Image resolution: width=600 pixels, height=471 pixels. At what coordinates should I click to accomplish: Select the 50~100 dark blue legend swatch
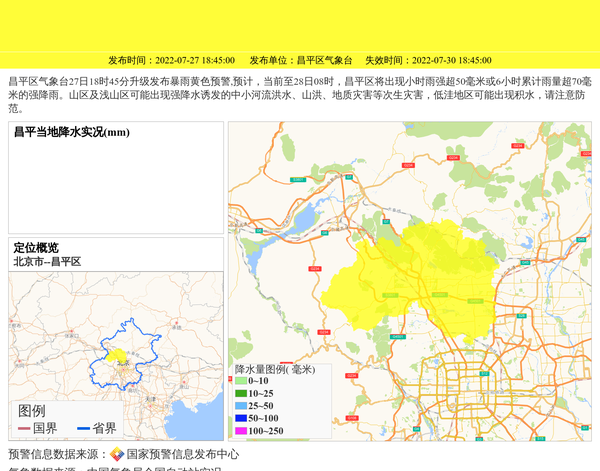pos(240,418)
